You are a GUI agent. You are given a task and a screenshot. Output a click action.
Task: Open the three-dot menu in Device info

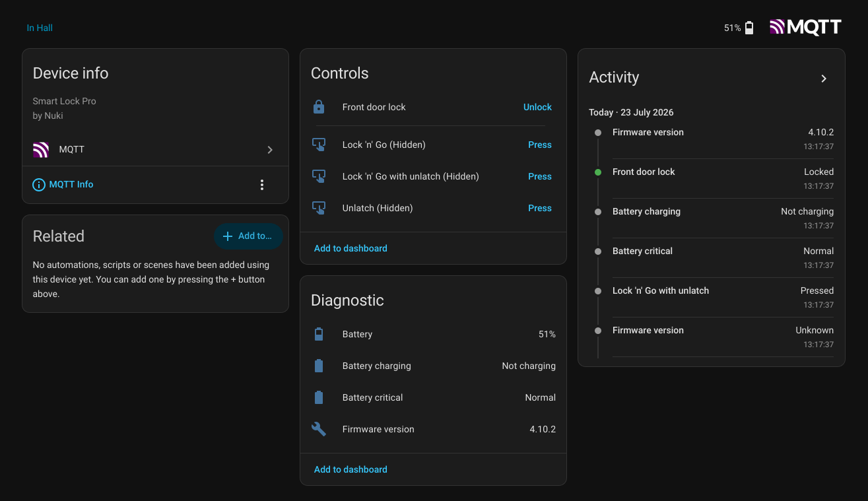(262, 185)
